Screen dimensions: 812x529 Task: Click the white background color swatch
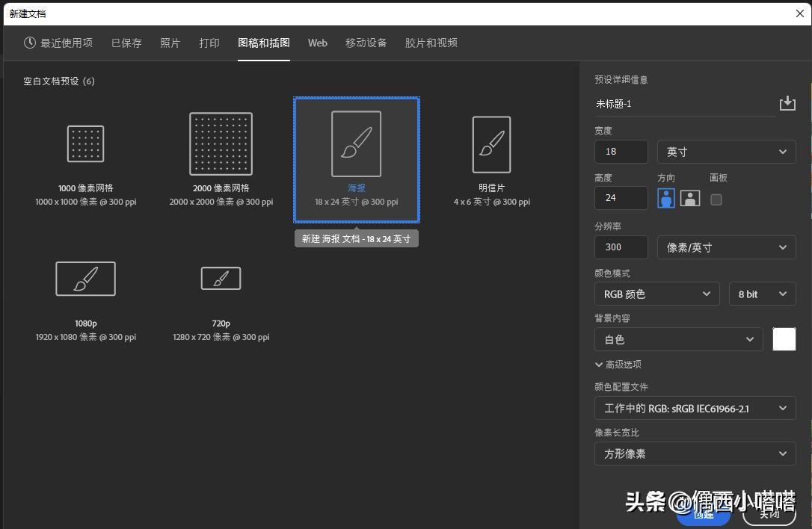click(784, 339)
